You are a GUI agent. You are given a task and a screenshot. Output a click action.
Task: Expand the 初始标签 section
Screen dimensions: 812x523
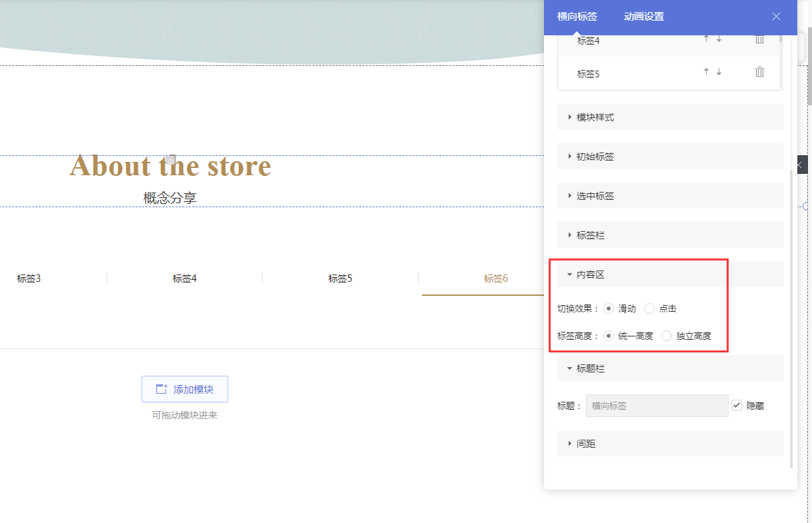coord(670,157)
